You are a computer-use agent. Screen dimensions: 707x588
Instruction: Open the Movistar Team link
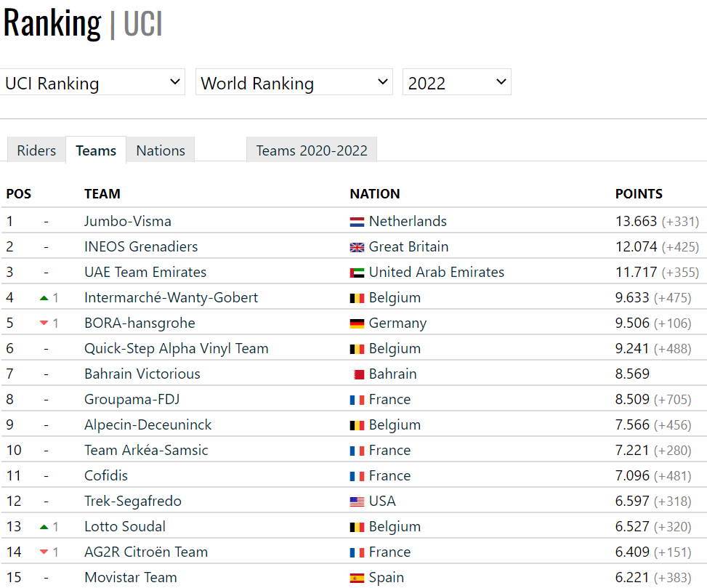(x=131, y=577)
